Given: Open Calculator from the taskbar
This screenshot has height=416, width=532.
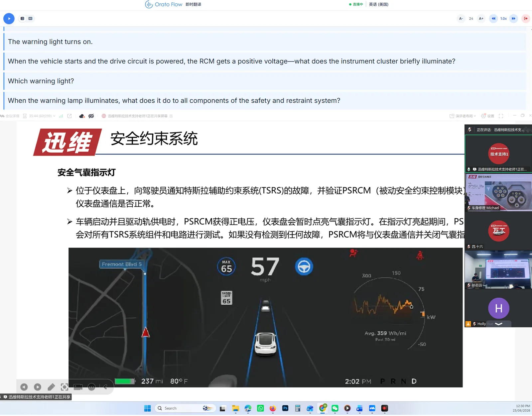Looking at the screenshot, I should click(x=298, y=408).
